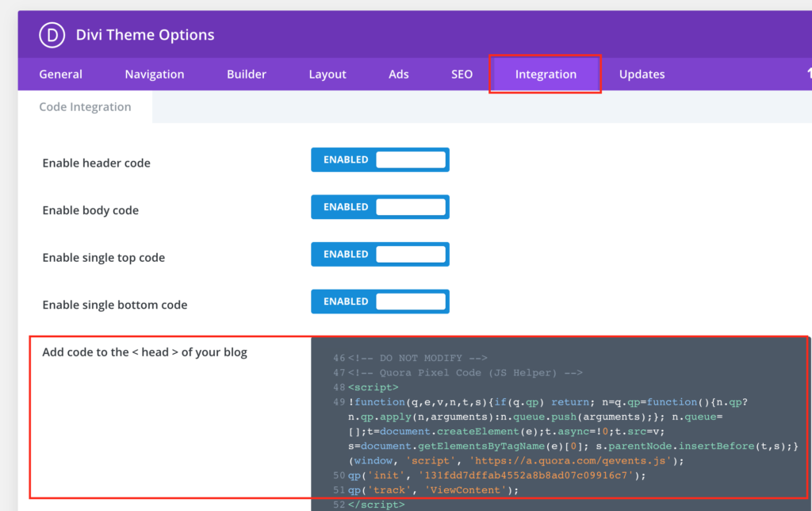812x511 pixels.
Task: Toggle Enable header code switch
Action: [x=380, y=159]
